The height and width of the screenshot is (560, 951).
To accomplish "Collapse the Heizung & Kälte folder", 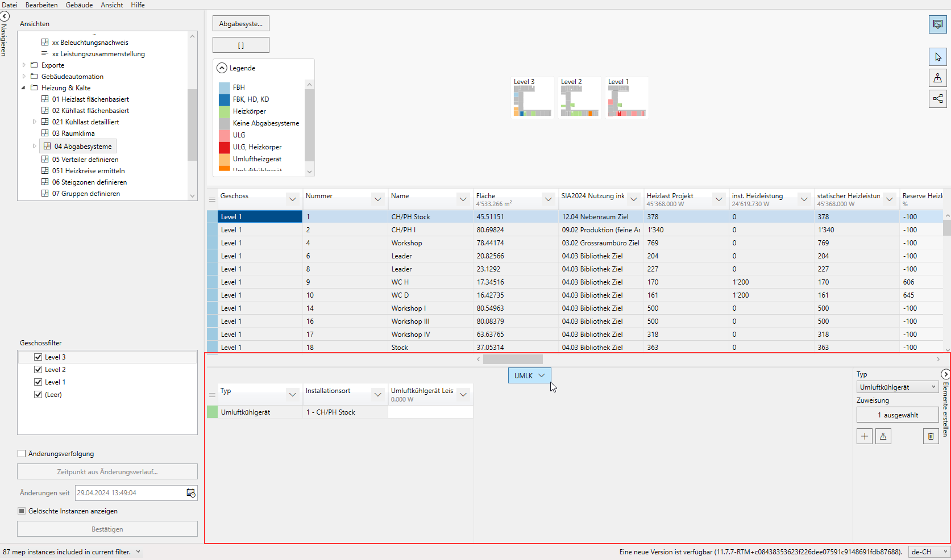I will [x=23, y=88].
